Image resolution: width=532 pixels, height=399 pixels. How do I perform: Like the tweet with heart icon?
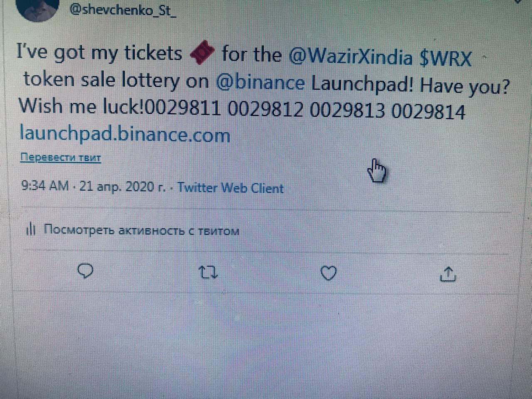coord(329,273)
